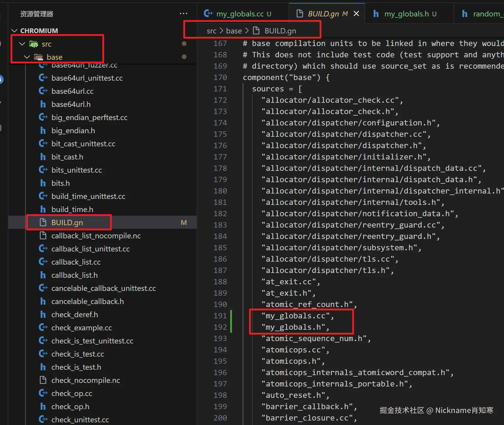This screenshot has height=425, width=504.
Task: Click C++ icon beside bits_unittest.cc
Action: tap(43, 170)
